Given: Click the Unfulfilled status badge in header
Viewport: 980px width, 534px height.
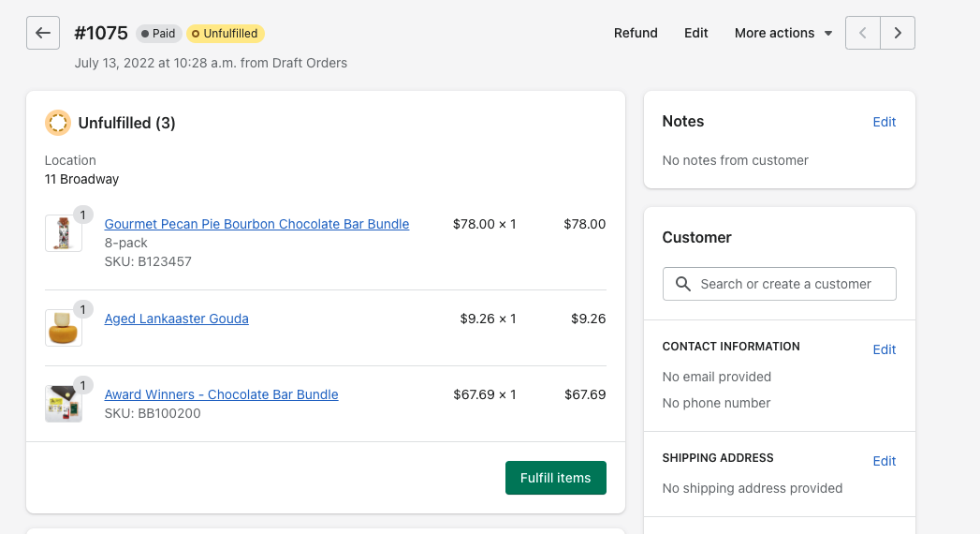Looking at the screenshot, I should [226, 34].
